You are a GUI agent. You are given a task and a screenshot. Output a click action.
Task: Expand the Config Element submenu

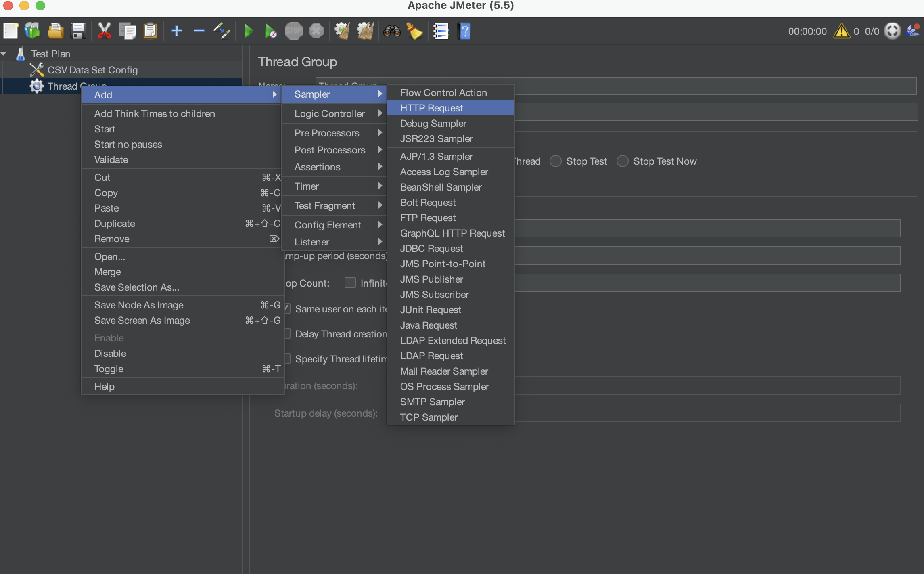(x=334, y=225)
